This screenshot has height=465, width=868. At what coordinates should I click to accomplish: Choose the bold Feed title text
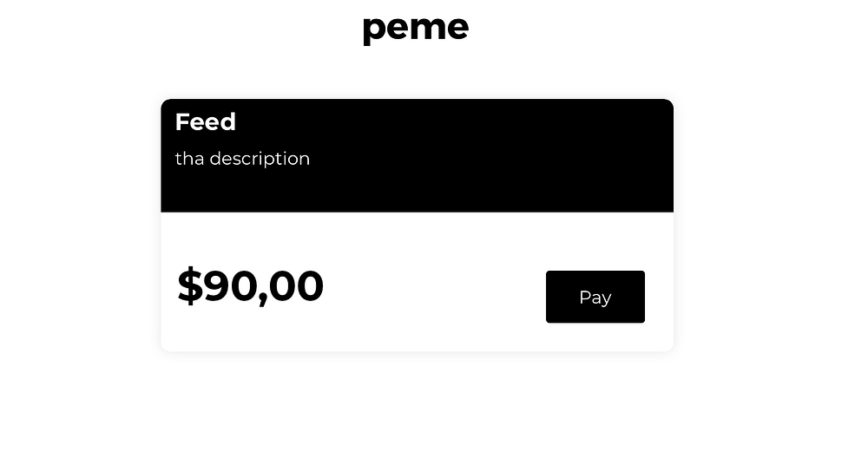(205, 122)
